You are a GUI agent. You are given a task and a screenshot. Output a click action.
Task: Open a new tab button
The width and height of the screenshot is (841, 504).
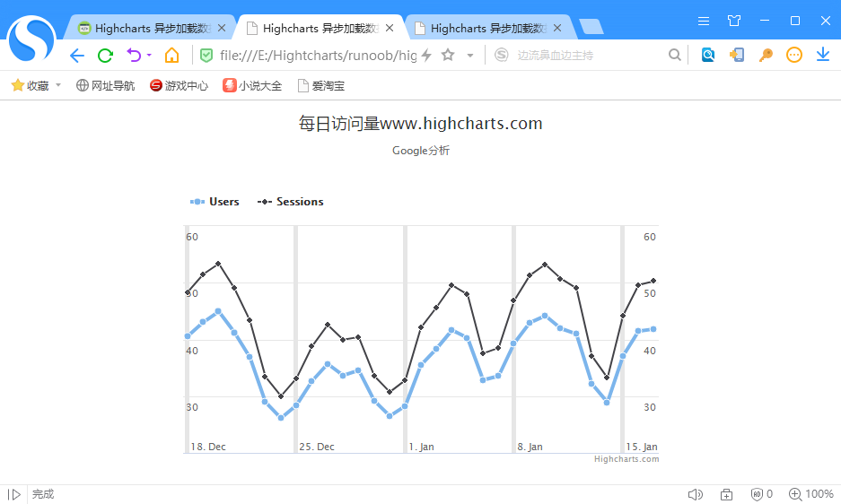(x=591, y=27)
